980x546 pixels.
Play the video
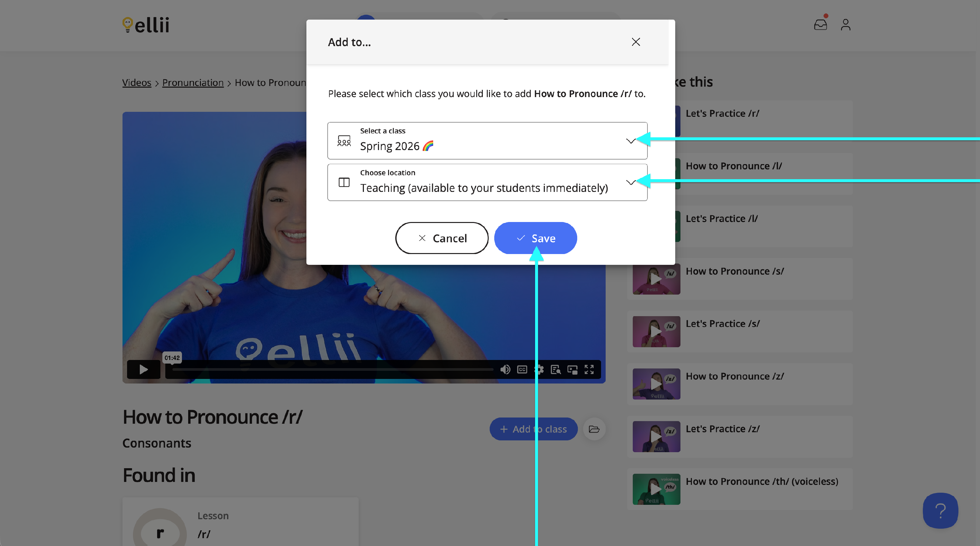(x=143, y=369)
